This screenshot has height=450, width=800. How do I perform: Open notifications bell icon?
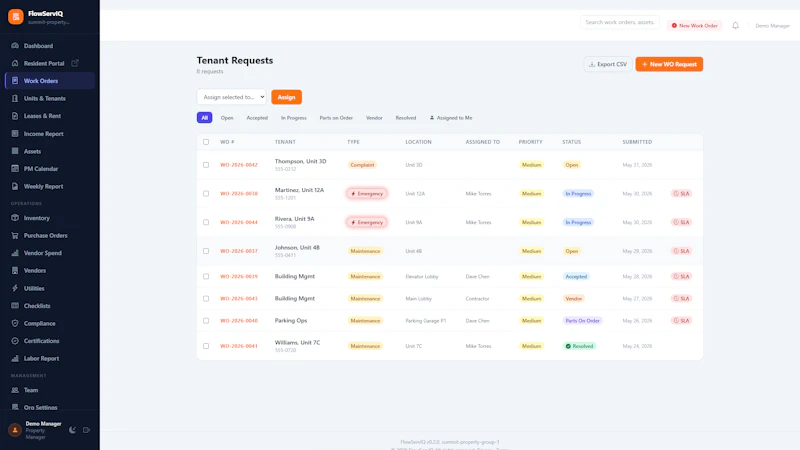tap(735, 26)
